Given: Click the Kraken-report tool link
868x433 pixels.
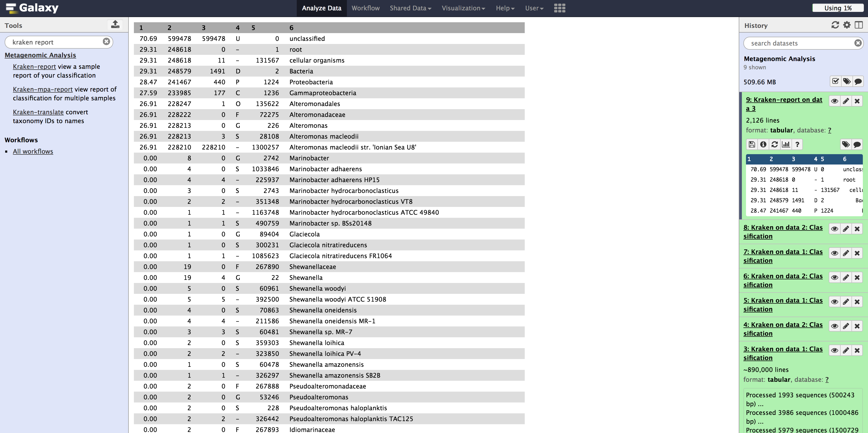Looking at the screenshot, I should (34, 66).
